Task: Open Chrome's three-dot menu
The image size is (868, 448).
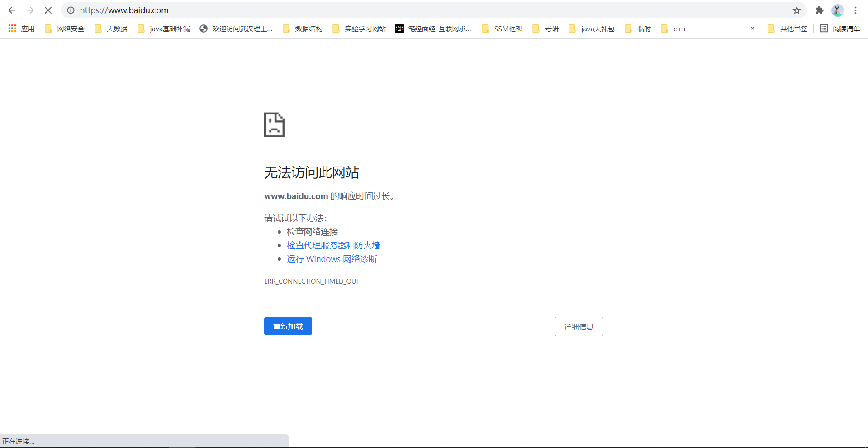Action: point(855,10)
